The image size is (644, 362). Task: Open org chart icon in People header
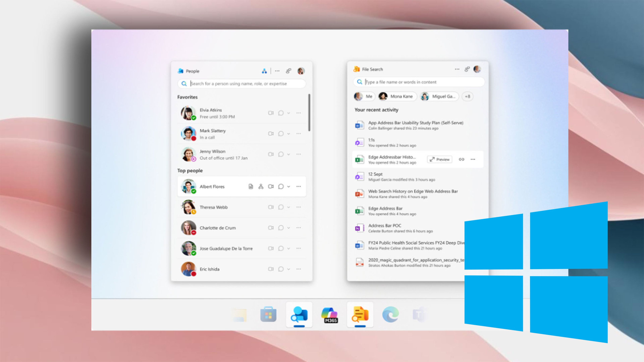264,71
